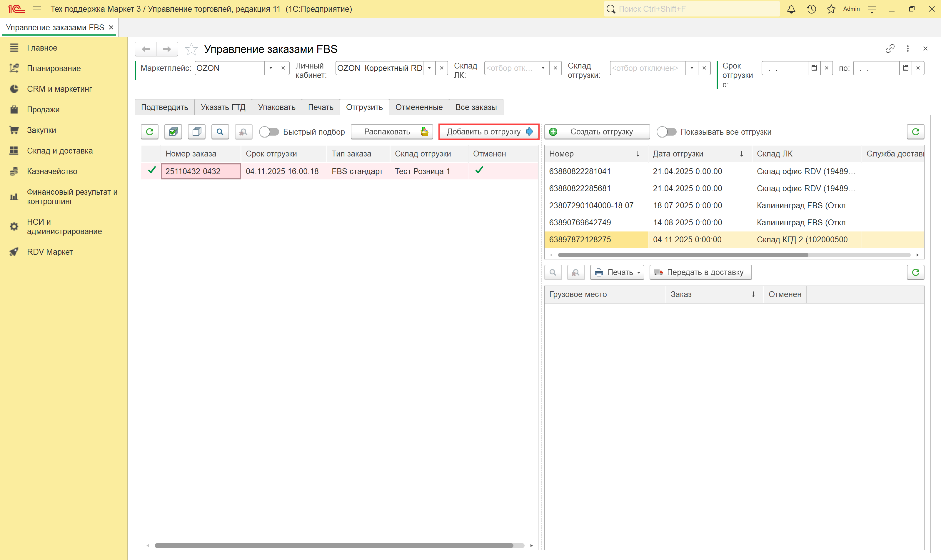Uncheck the check mark of order 25110432-0432
This screenshot has height=560, width=941.
click(152, 171)
